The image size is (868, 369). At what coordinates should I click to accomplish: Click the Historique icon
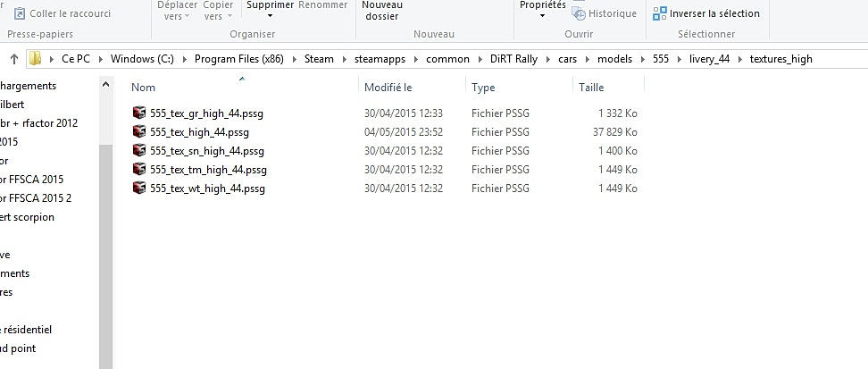click(579, 14)
